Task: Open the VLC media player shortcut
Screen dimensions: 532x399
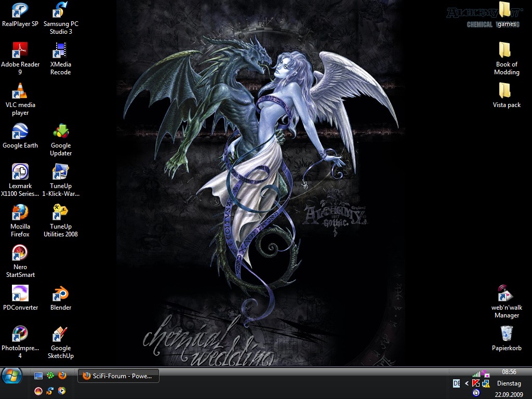Action: pyautogui.click(x=20, y=91)
